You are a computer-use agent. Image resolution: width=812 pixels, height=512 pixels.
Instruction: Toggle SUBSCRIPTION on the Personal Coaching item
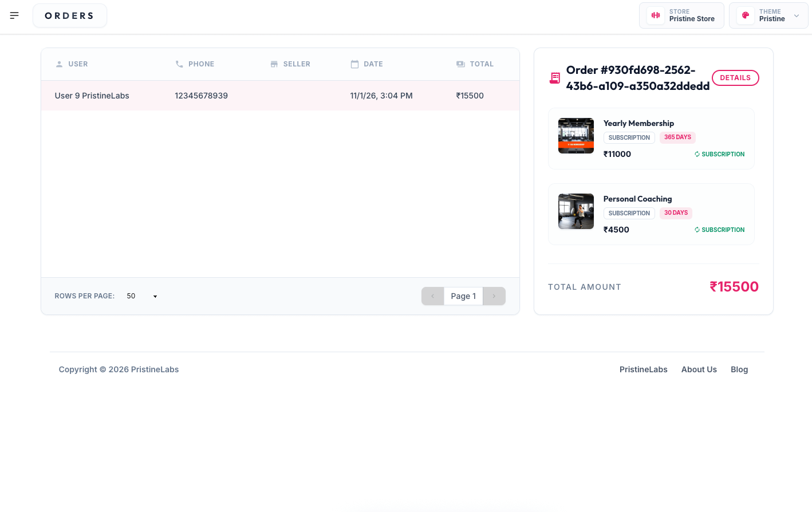point(719,230)
